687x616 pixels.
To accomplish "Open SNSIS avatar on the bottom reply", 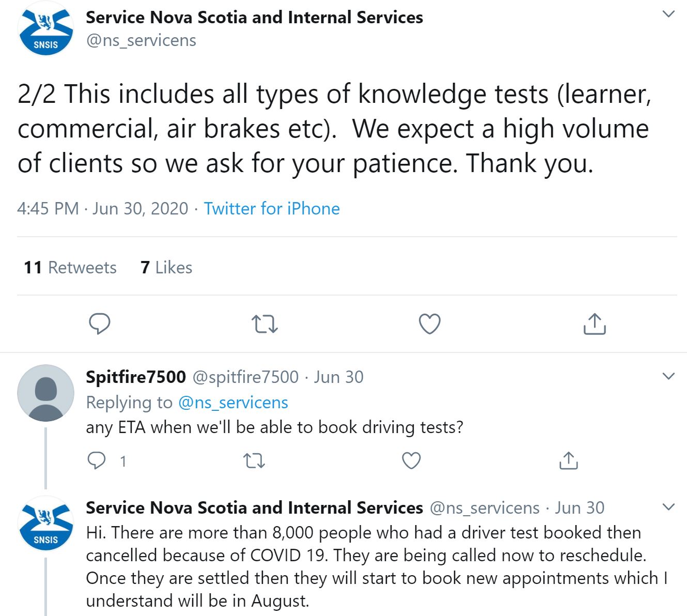I will pos(46,523).
